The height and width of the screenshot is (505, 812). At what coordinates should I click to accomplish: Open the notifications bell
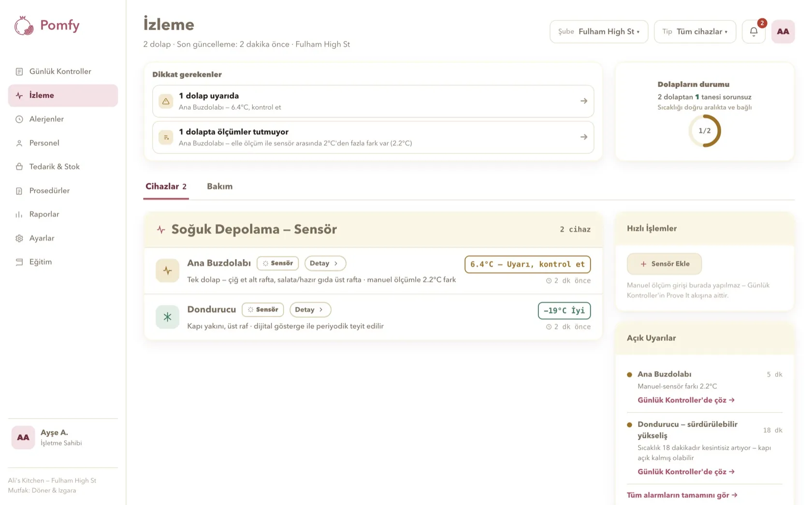click(x=754, y=32)
